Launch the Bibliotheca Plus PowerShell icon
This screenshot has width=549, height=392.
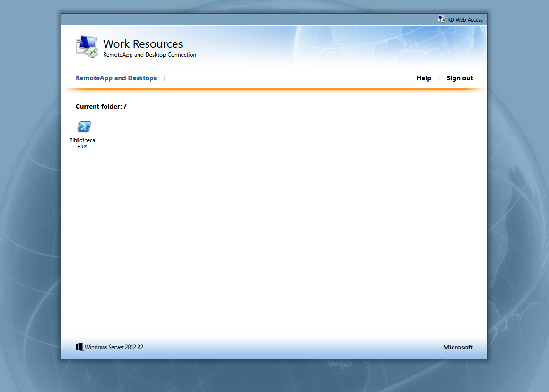coord(84,127)
